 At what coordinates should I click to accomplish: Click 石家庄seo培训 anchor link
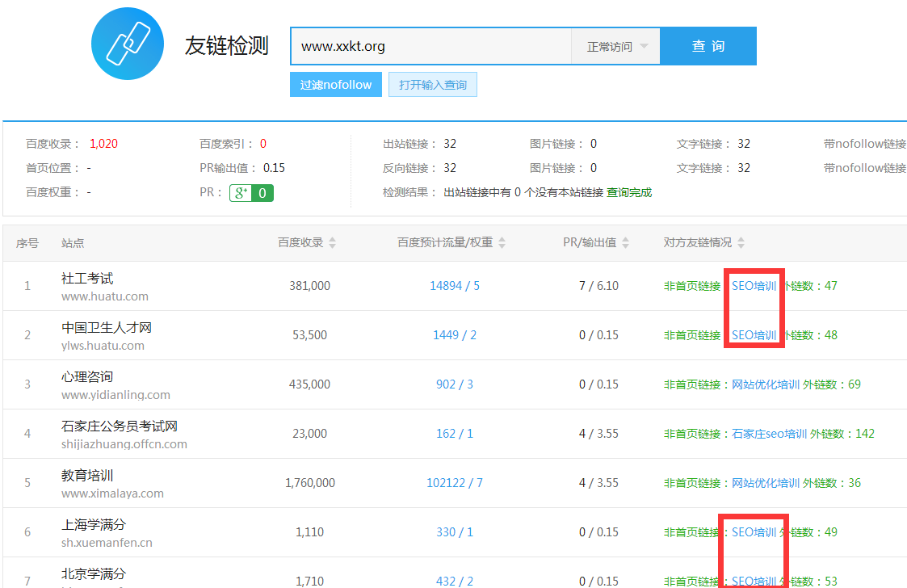(x=770, y=434)
